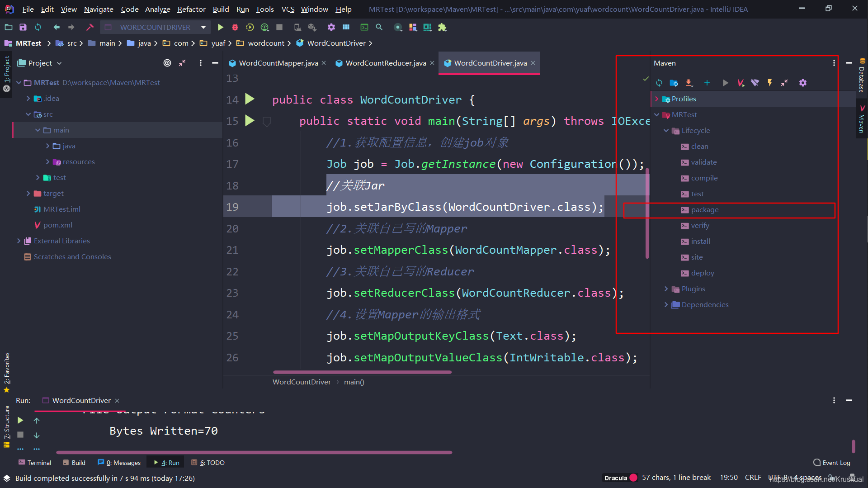Expand the .idea folder in project tree
Viewport: 868px width, 488px height.
(28, 98)
